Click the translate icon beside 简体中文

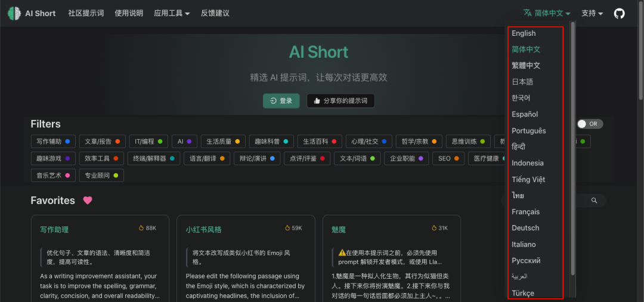pos(527,13)
